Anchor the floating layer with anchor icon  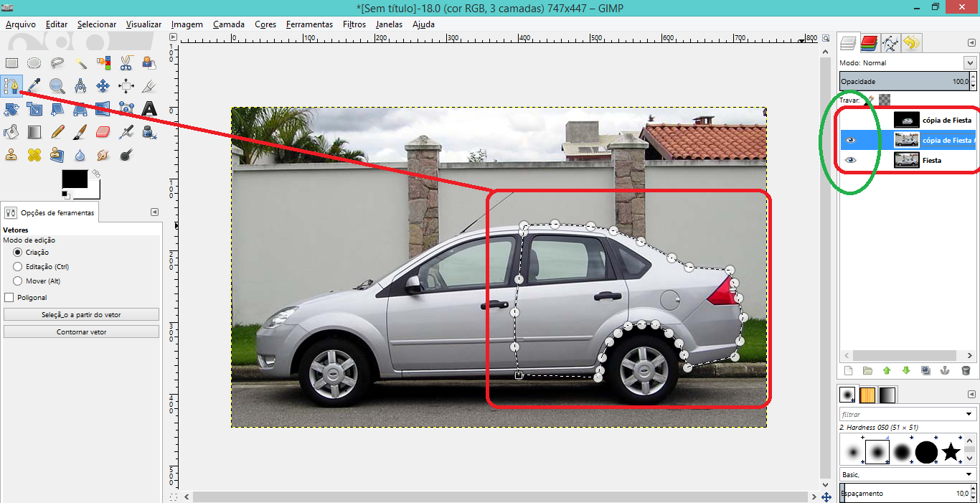946,371
